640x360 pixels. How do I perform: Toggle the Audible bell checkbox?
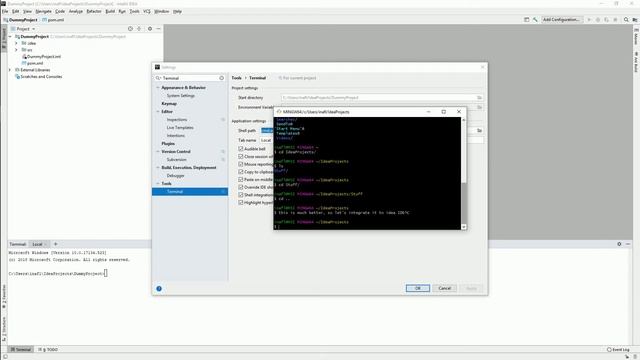(x=241, y=149)
